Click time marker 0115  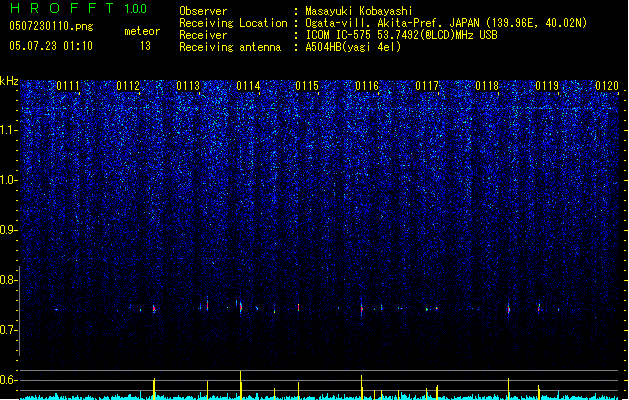[x=307, y=86]
